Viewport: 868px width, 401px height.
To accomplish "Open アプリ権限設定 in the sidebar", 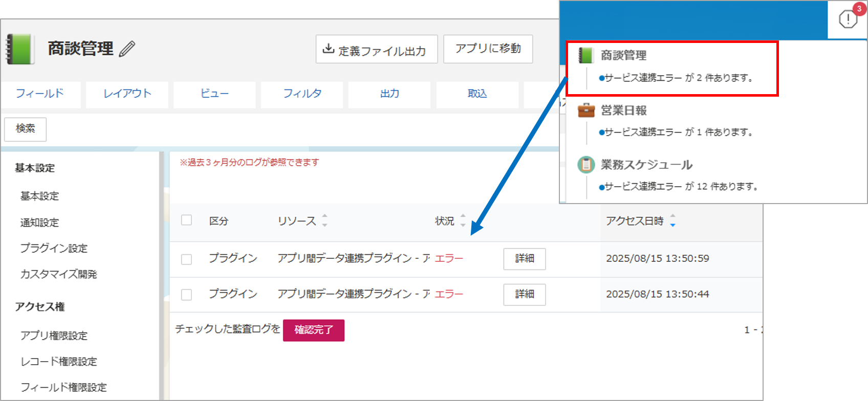I will coord(54,336).
